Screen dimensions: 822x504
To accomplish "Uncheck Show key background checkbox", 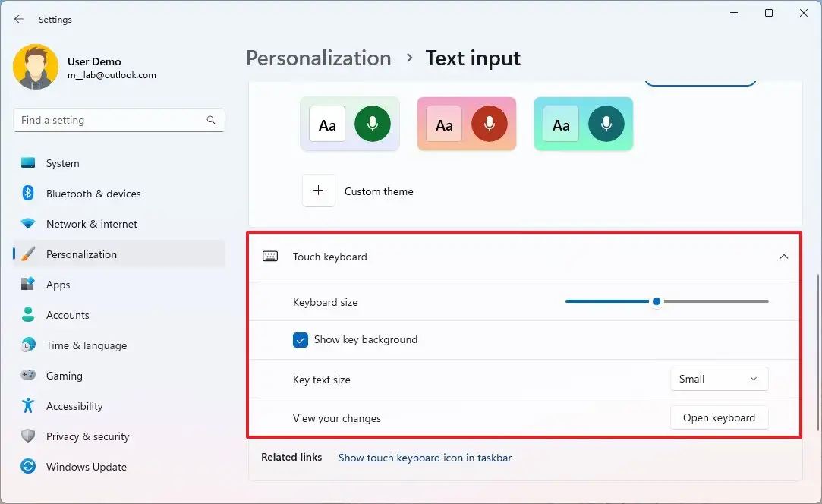I will (x=301, y=340).
